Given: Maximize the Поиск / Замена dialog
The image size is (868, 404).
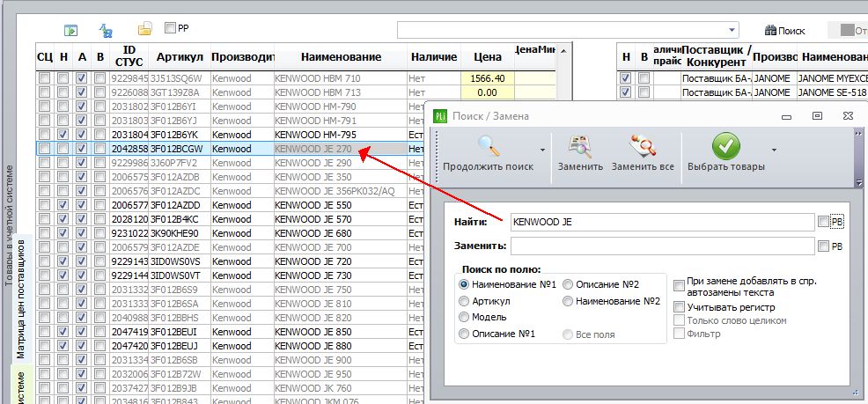Looking at the screenshot, I should (817, 115).
